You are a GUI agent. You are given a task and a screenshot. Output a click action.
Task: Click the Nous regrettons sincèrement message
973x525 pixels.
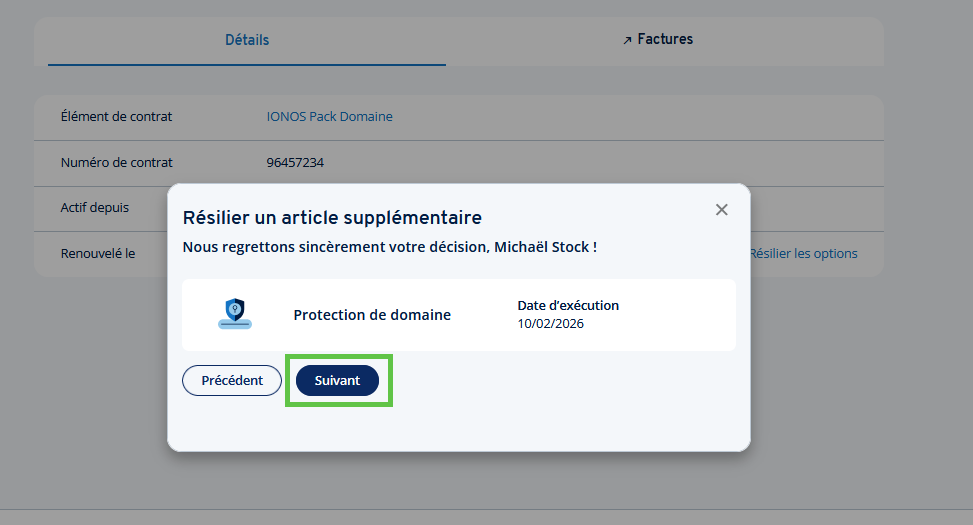pyautogui.click(x=389, y=246)
